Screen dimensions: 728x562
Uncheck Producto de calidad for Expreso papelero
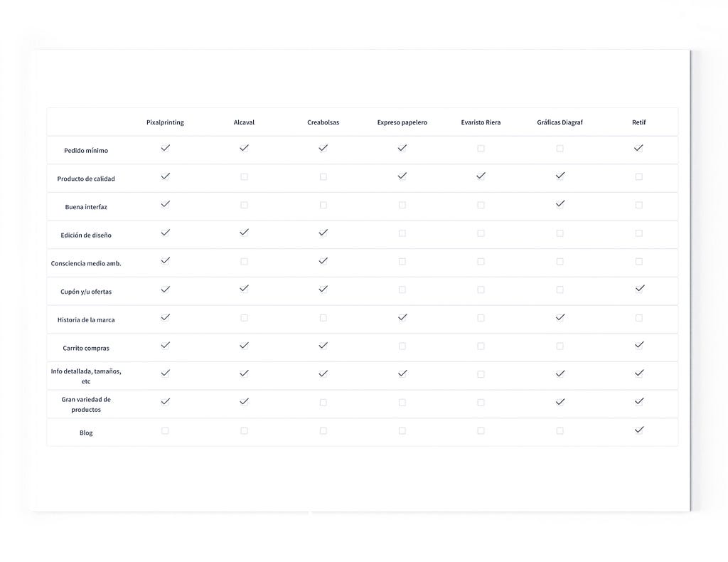pyautogui.click(x=402, y=176)
